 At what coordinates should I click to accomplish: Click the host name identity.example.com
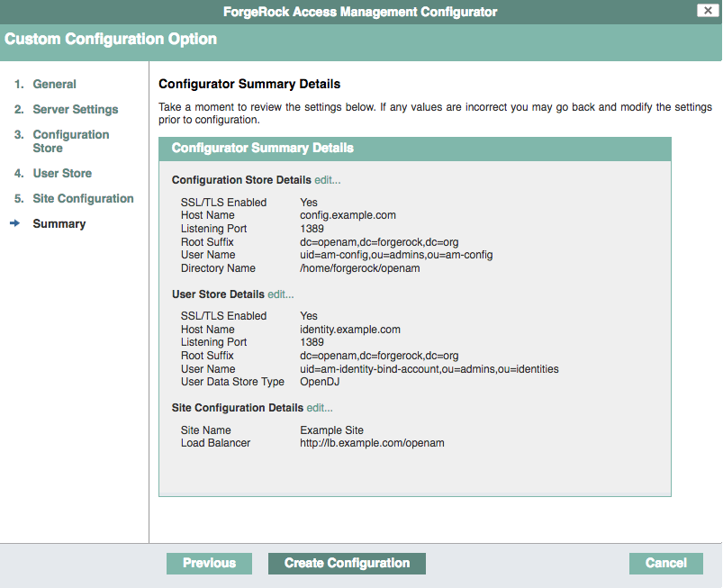[x=350, y=330]
